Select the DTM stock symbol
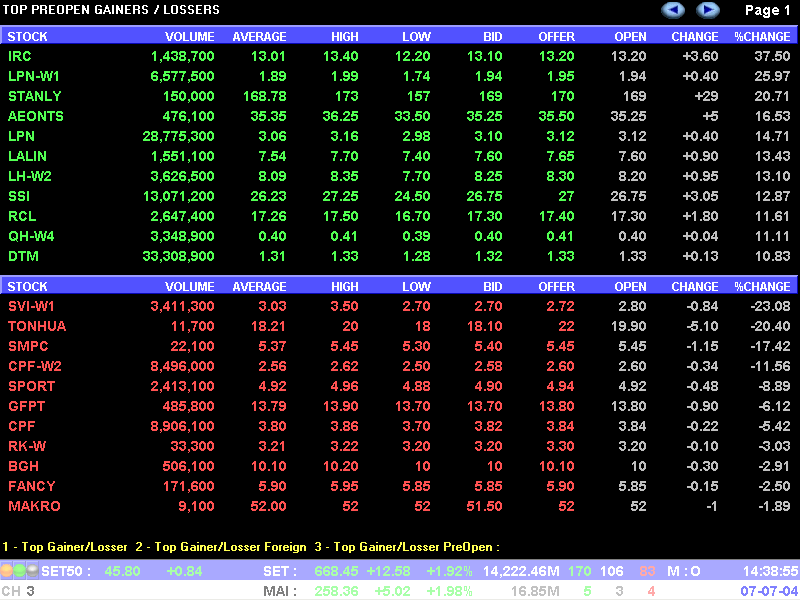800x600 pixels. (23, 256)
